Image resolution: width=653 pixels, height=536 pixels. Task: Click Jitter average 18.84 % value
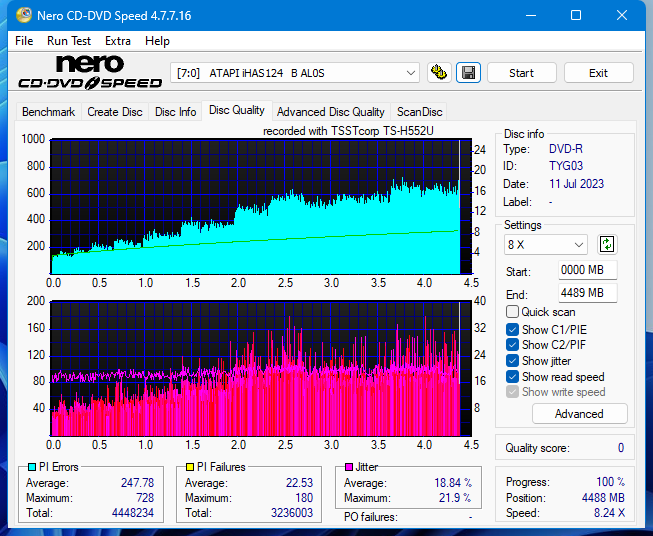453,483
